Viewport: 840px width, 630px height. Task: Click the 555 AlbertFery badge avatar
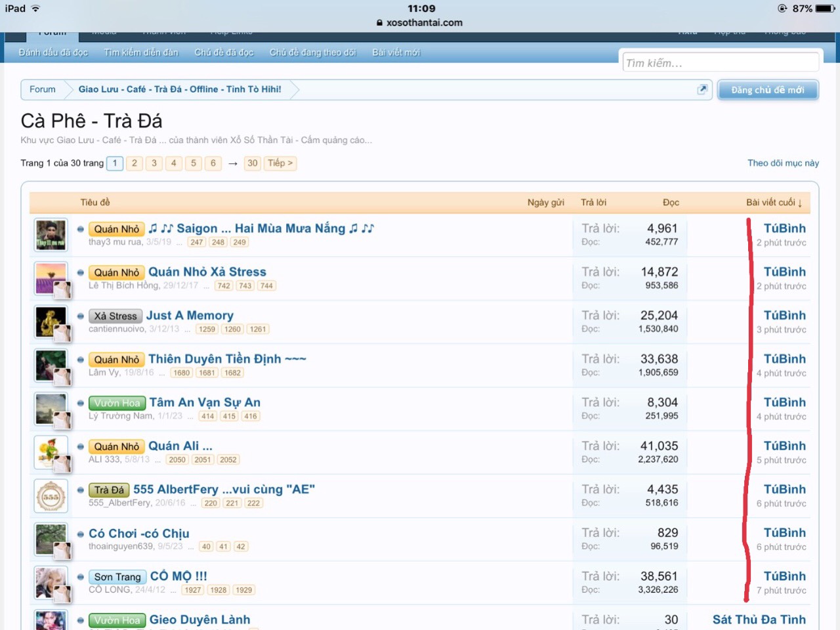[x=51, y=496]
